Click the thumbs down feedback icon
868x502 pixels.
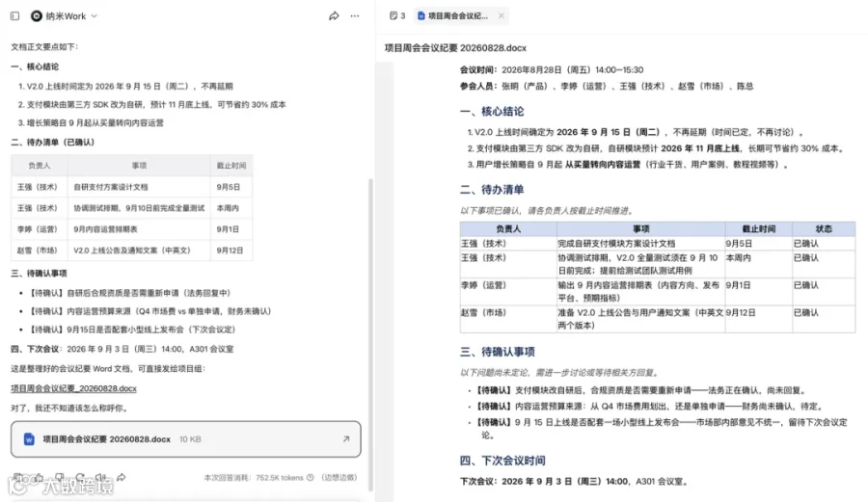pos(59,477)
